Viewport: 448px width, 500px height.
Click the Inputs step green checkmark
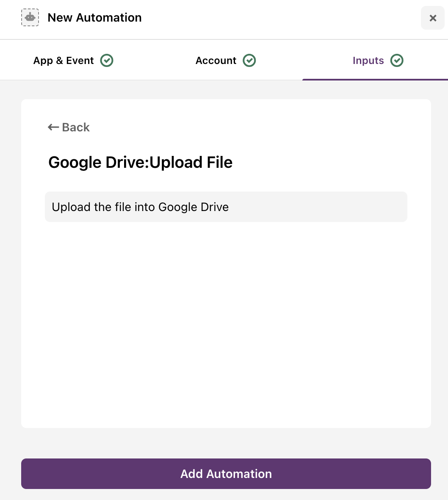tap(397, 61)
